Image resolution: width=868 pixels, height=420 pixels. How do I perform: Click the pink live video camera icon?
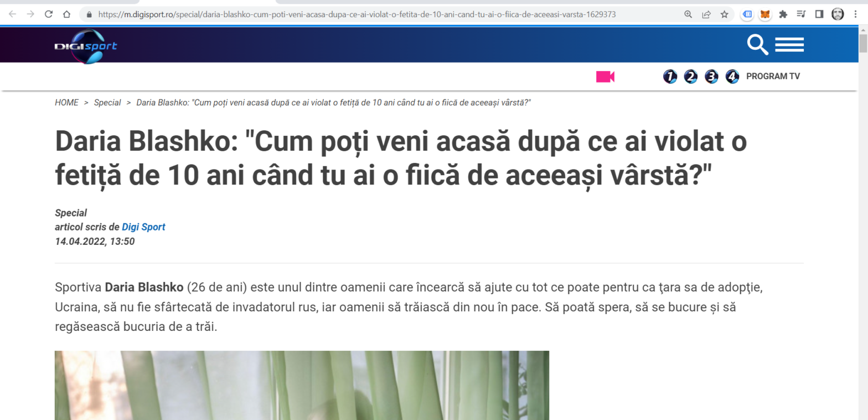click(605, 76)
